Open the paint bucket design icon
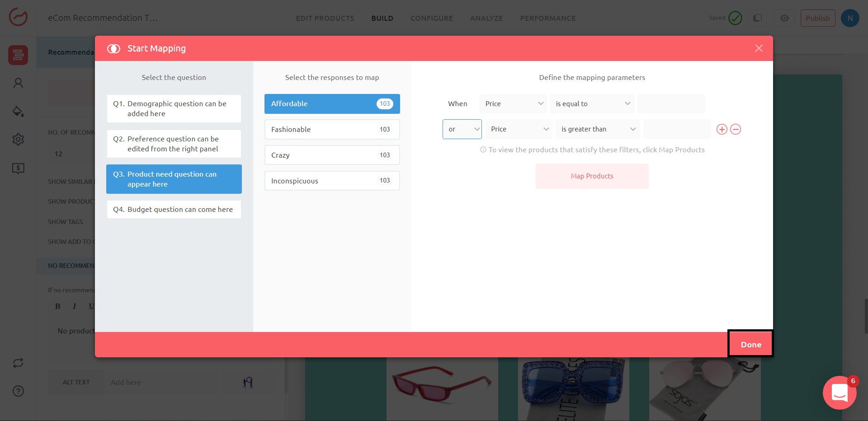Image resolution: width=868 pixels, height=421 pixels. (18, 111)
